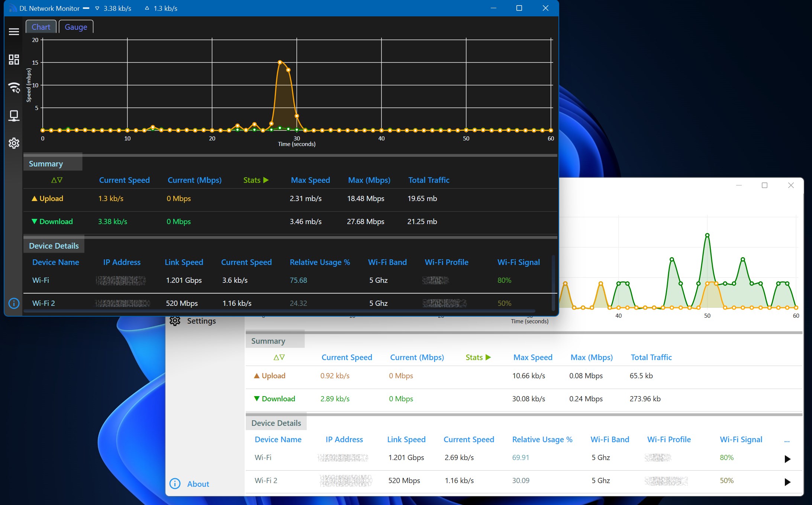Open settings gear in dark sidebar
Viewport: 812px width, 505px height.
coord(14,143)
